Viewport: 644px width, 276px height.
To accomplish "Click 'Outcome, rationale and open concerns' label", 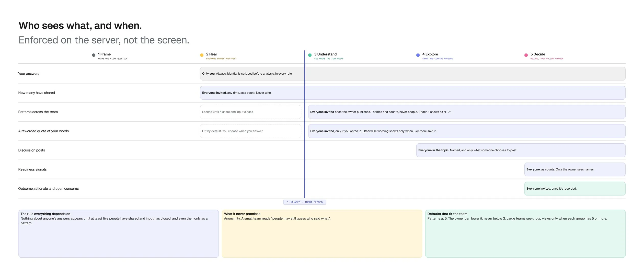I will [x=48, y=189].
